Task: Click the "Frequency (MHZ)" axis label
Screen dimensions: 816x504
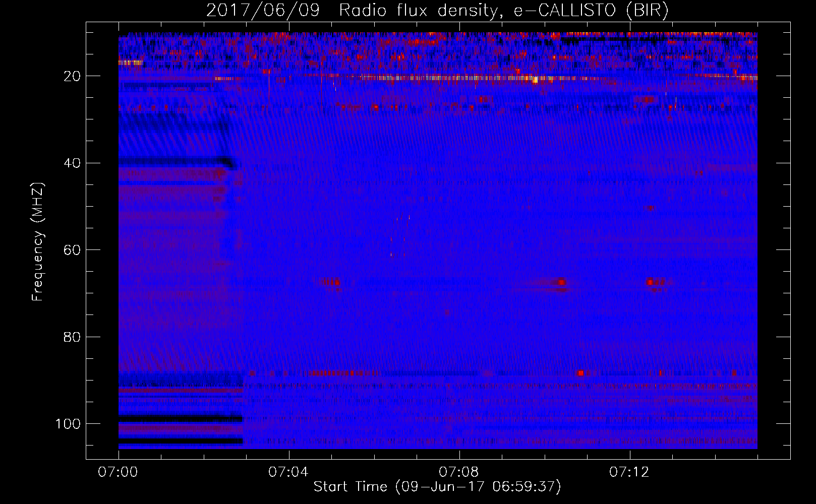Action: (38, 241)
